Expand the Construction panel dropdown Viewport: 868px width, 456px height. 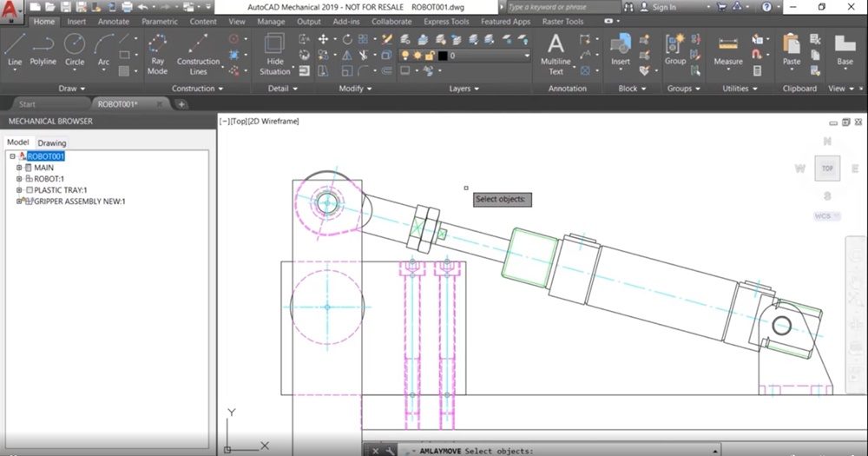(x=198, y=88)
